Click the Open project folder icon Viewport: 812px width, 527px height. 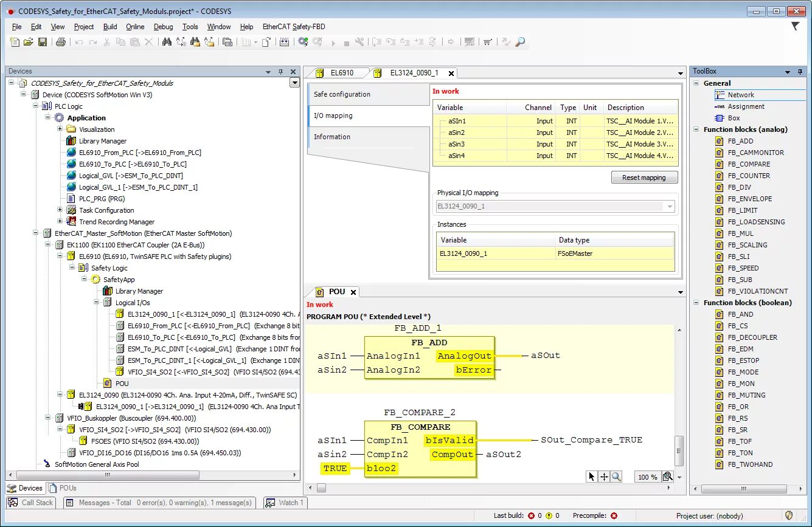(x=29, y=42)
